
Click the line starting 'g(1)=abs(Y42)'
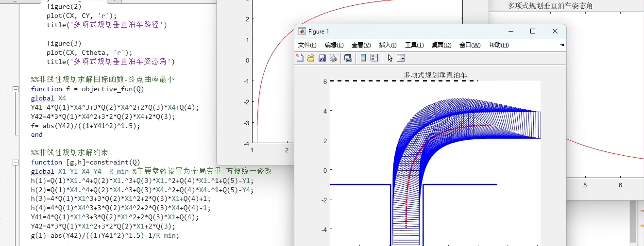pos(105,236)
